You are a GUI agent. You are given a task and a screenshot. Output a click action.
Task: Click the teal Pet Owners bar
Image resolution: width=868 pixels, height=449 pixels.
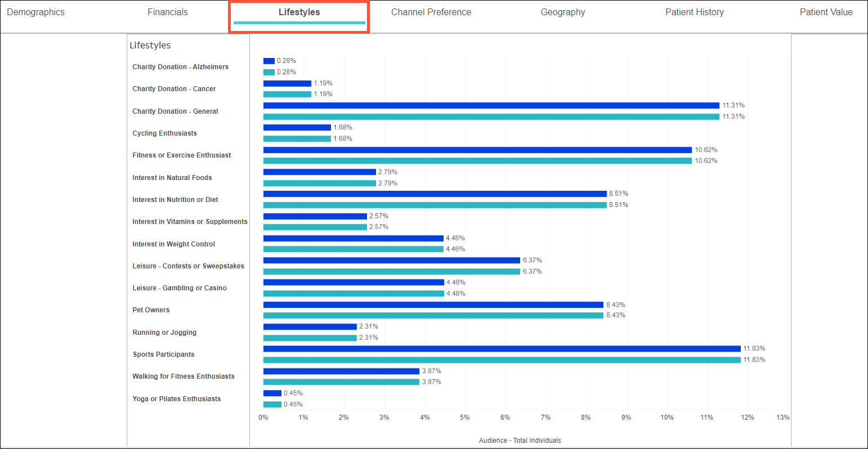coord(433,316)
